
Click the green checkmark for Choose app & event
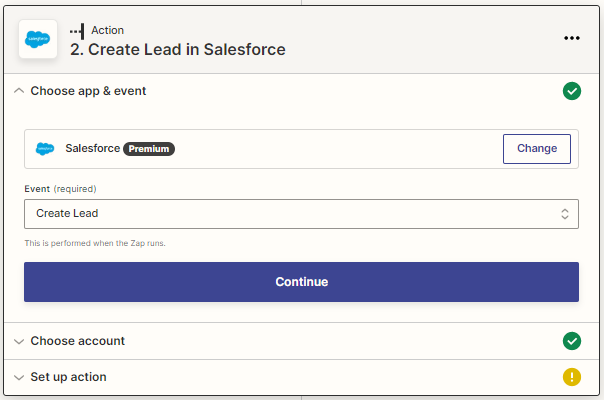click(572, 91)
